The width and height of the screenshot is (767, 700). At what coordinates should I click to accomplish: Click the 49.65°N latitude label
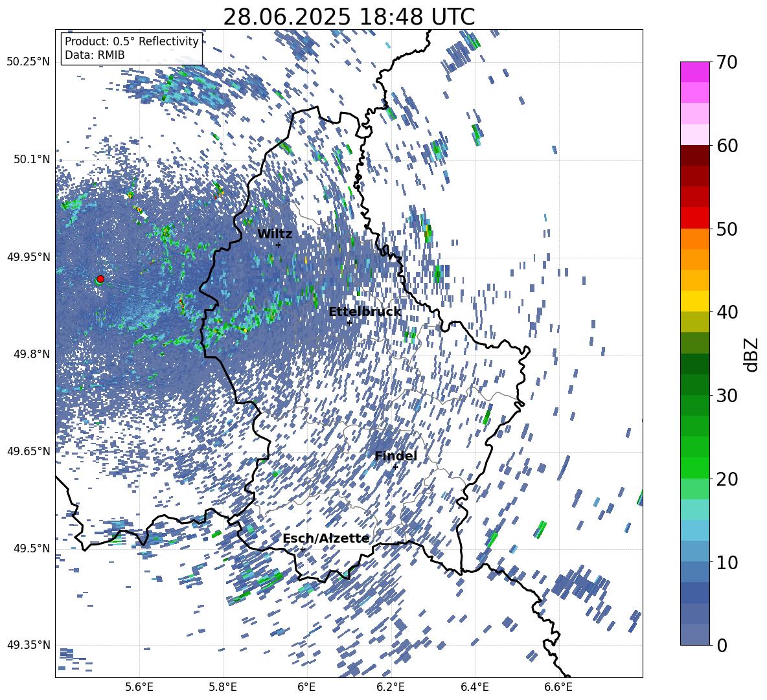(29, 451)
